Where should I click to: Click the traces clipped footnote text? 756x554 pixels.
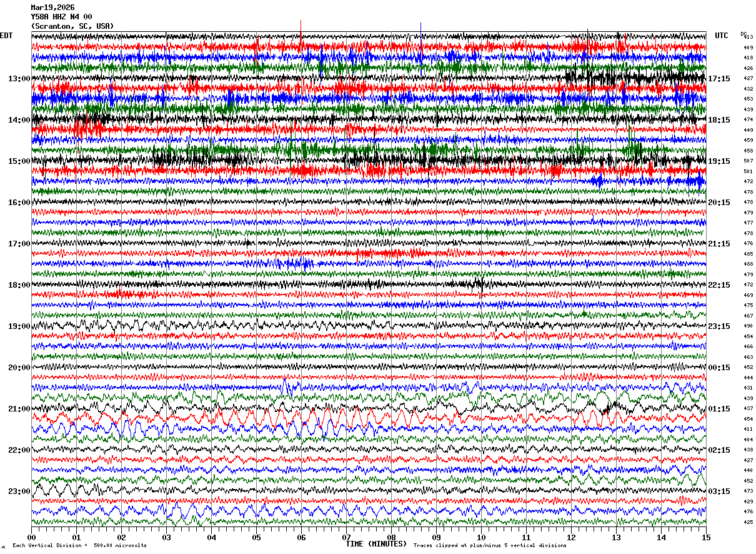coord(490,545)
